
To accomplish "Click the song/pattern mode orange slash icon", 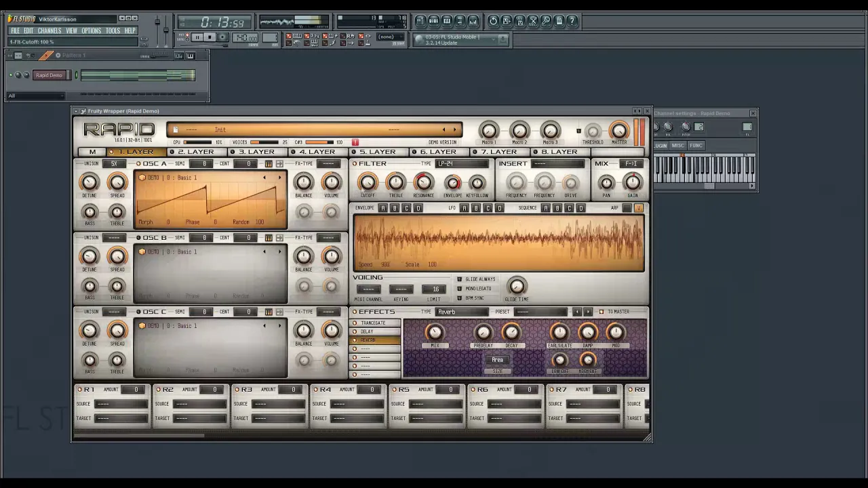I will click(x=46, y=56).
